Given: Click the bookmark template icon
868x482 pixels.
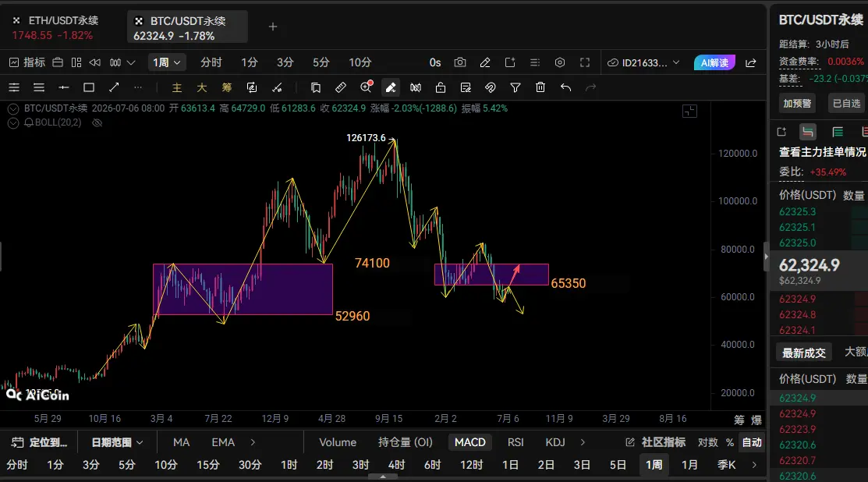Looking at the screenshot, I should point(316,87).
